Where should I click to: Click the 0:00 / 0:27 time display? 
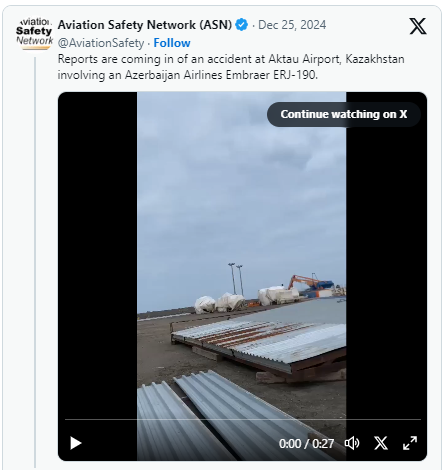point(306,444)
